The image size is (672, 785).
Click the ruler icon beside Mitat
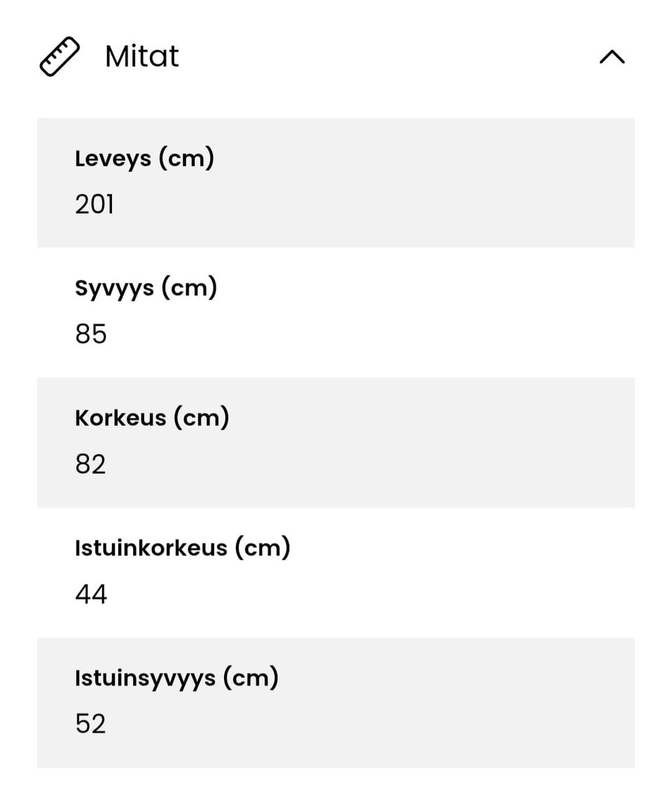(x=59, y=57)
